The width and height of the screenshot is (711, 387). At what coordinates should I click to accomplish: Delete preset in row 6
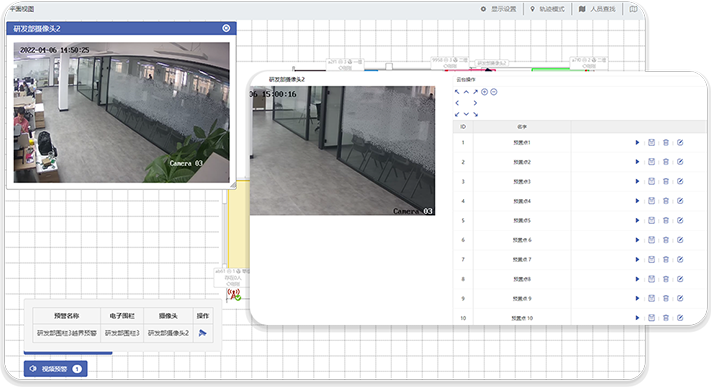[x=666, y=240]
